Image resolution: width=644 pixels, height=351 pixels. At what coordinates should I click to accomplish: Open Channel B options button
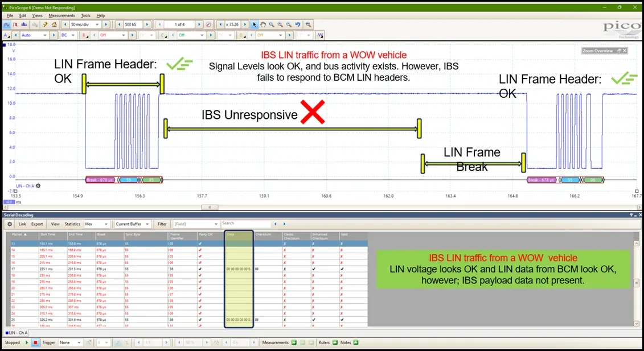(85, 35)
